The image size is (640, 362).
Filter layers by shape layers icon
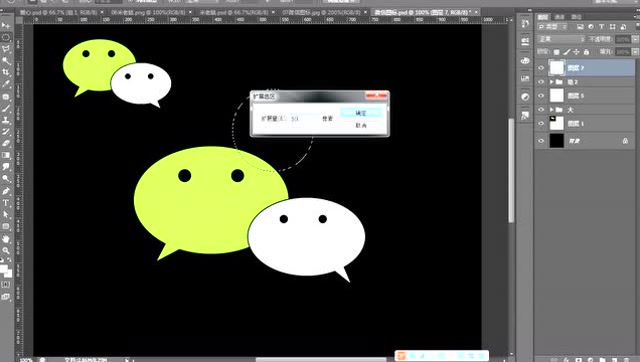(612, 27)
